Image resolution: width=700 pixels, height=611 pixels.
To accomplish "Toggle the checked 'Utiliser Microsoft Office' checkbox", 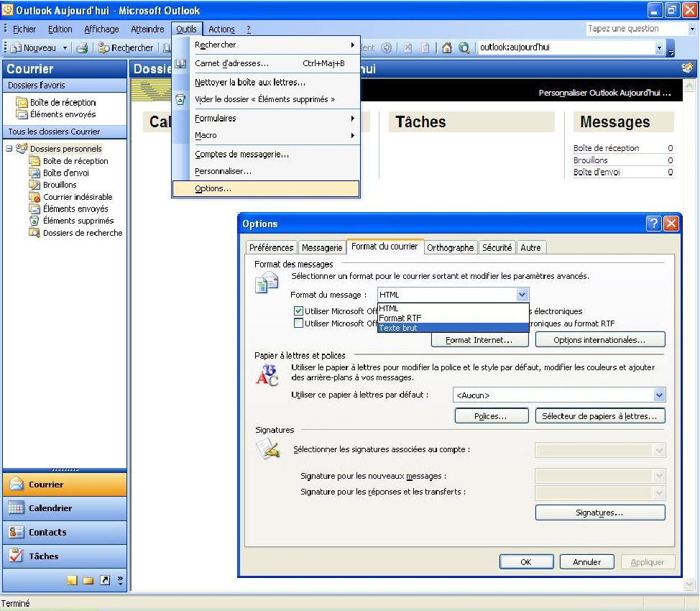I will click(x=299, y=311).
